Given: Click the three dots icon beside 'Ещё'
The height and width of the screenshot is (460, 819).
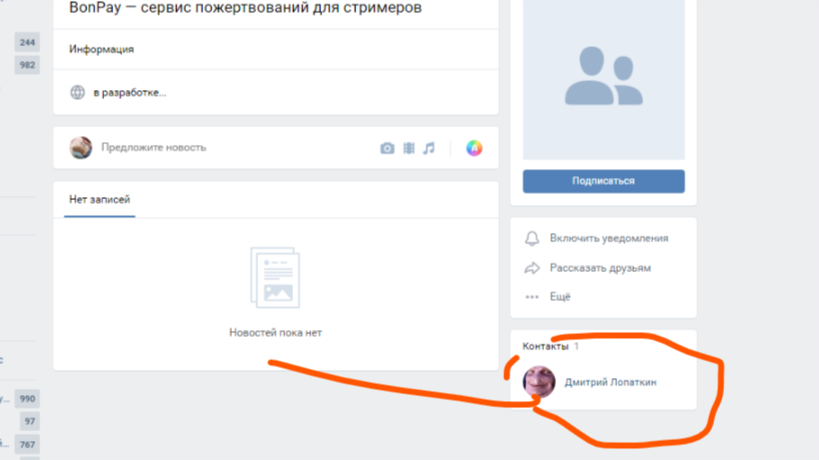Looking at the screenshot, I should click(532, 297).
